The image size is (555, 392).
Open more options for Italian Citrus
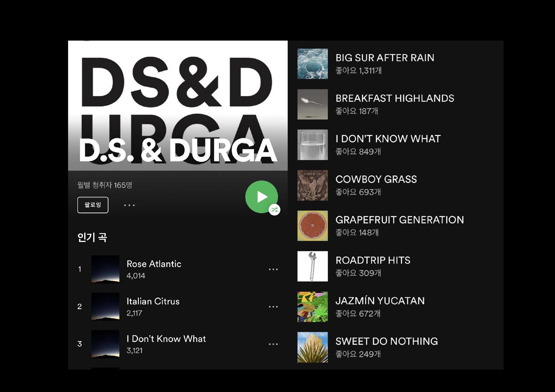pyautogui.click(x=273, y=307)
